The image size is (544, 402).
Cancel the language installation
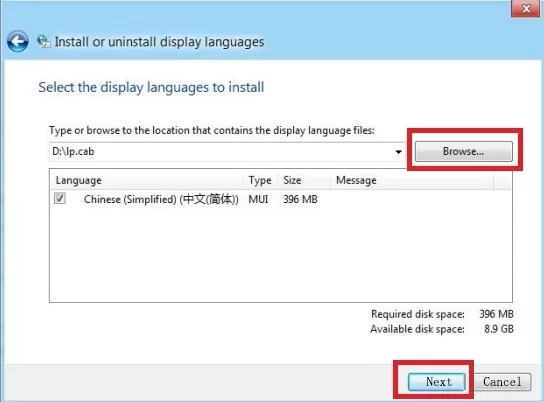[x=502, y=382]
